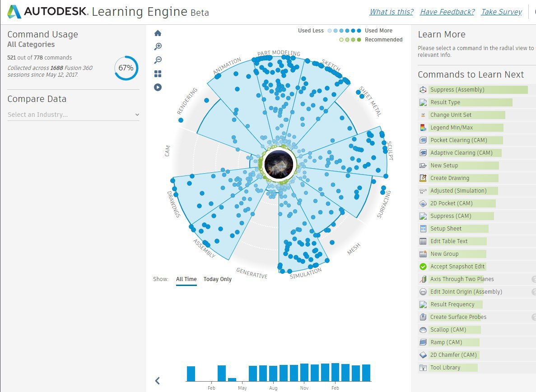This screenshot has width=536, height=392.
Task: Click the Scallop (CAM) icon
Action: tap(423, 330)
